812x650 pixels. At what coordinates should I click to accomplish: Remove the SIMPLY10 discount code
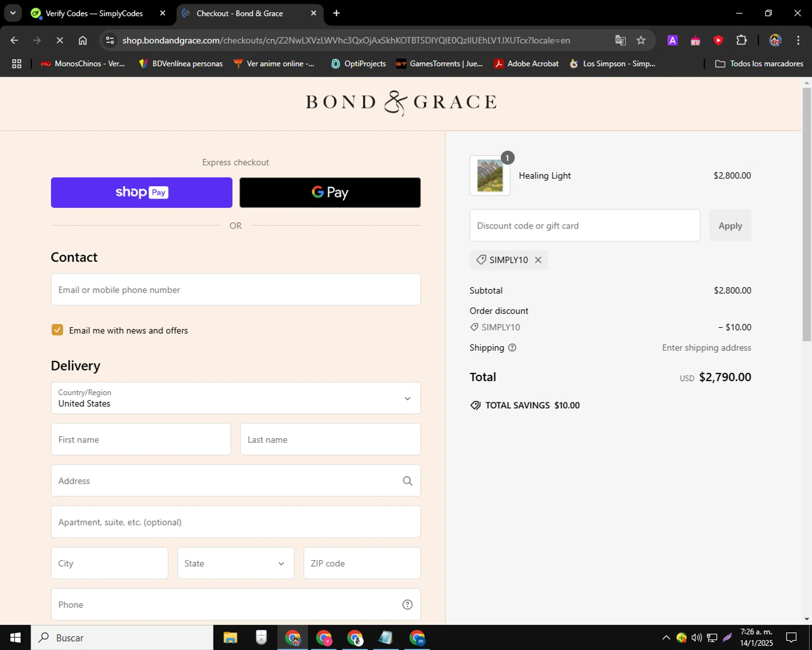(538, 260)
